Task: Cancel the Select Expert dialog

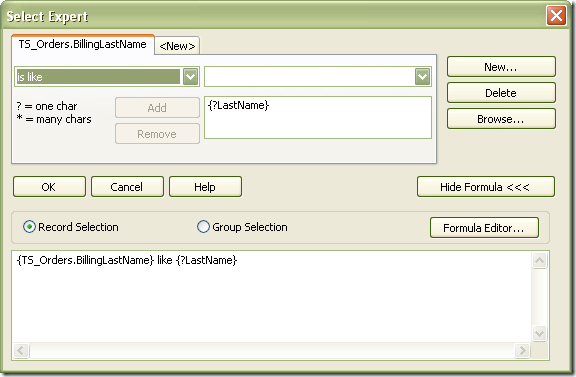Action: coord(127,187)
